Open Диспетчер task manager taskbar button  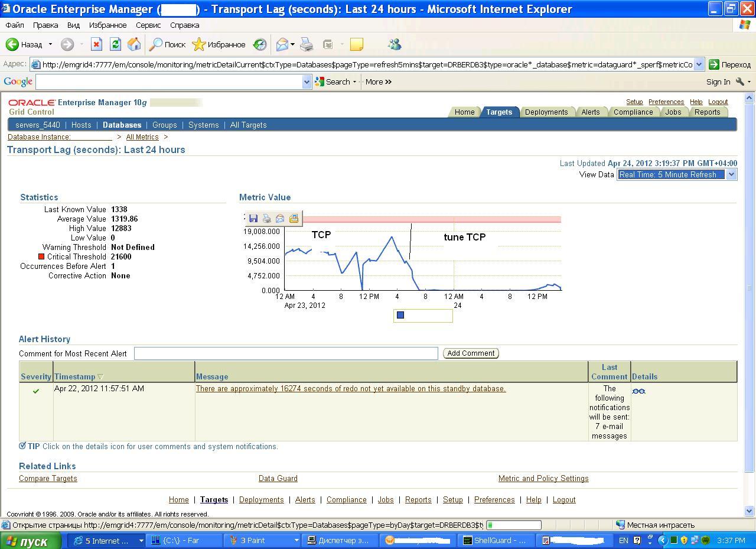click(341, 540)
